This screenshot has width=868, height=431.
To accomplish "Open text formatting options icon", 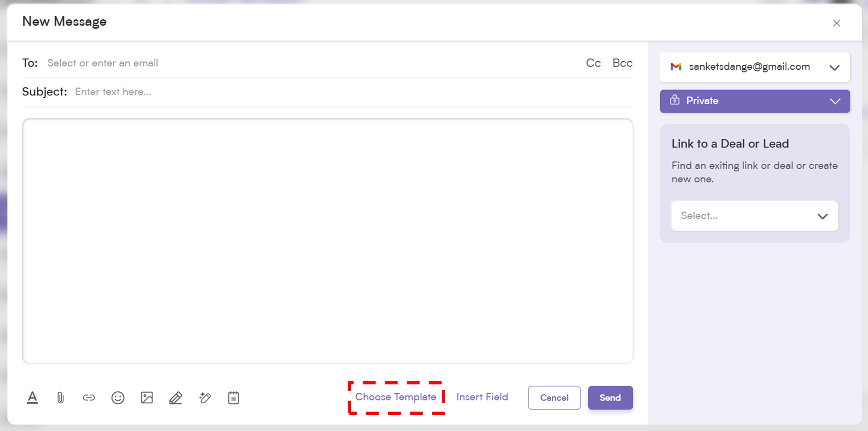I will (x=32, y=398).
